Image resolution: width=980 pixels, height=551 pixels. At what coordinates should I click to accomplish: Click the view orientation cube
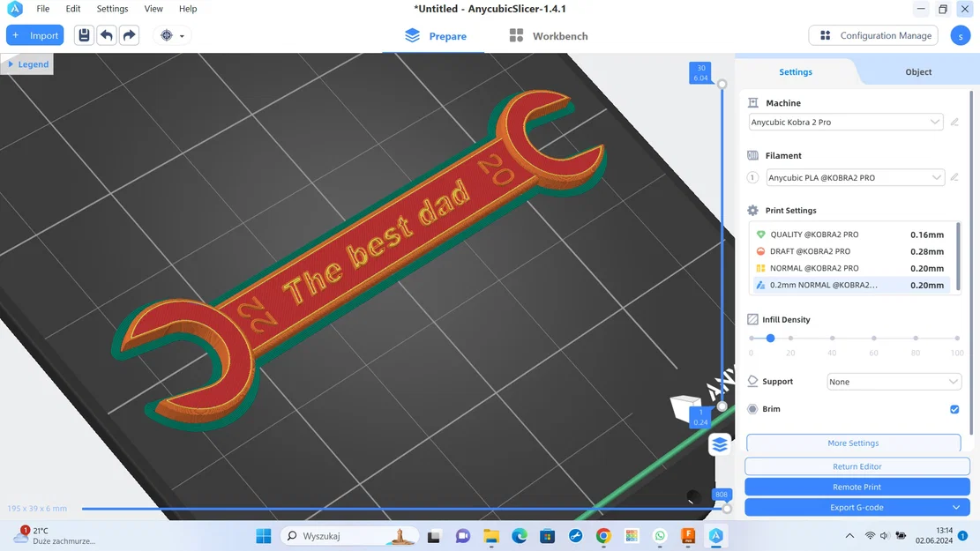[684, 407]
